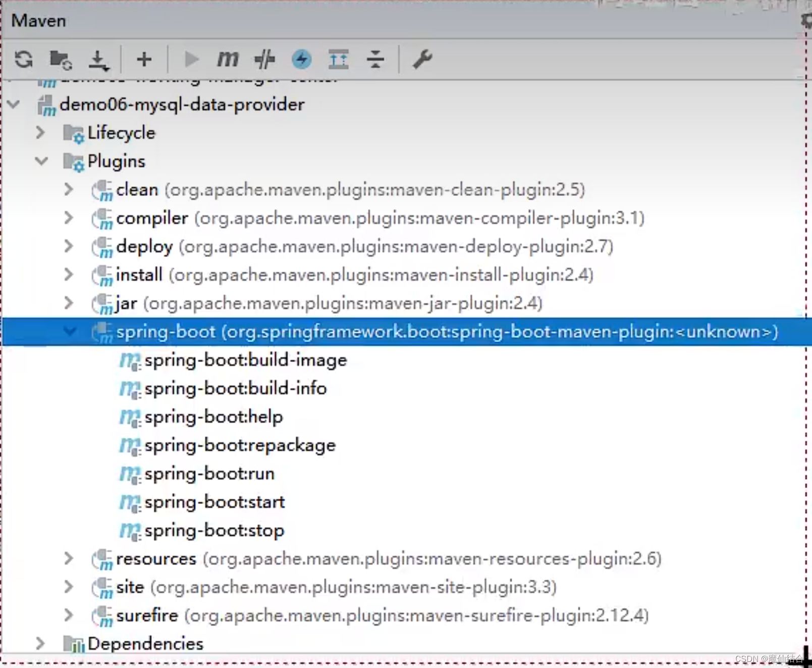Select surefire maven-surefire-plugin:2.12.4 row
Viewport: 812px width, 668px height.
(382, 615)
